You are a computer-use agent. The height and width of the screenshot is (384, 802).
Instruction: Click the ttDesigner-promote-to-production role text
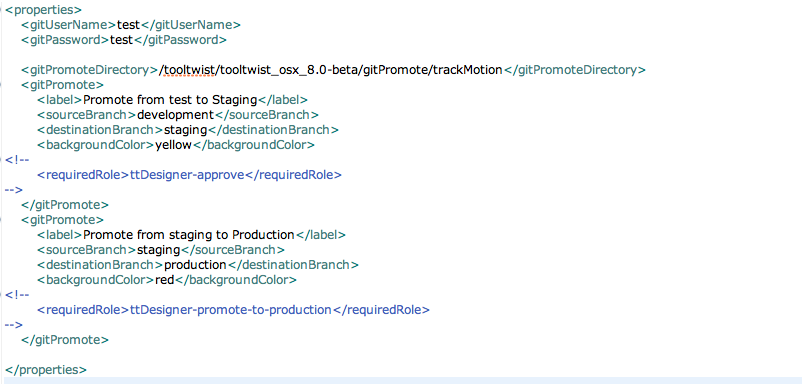click(231, 310)
